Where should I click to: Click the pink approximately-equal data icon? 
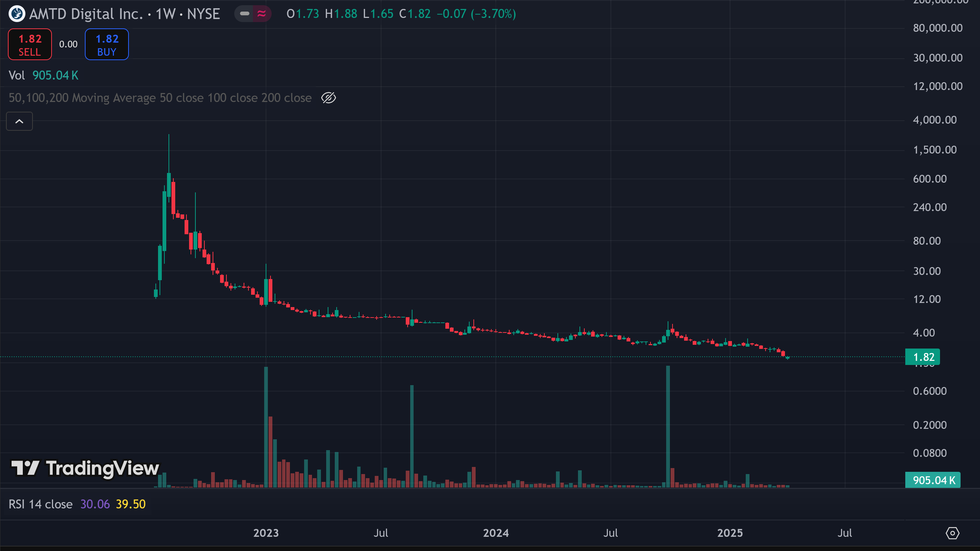[x=262, y=14]
